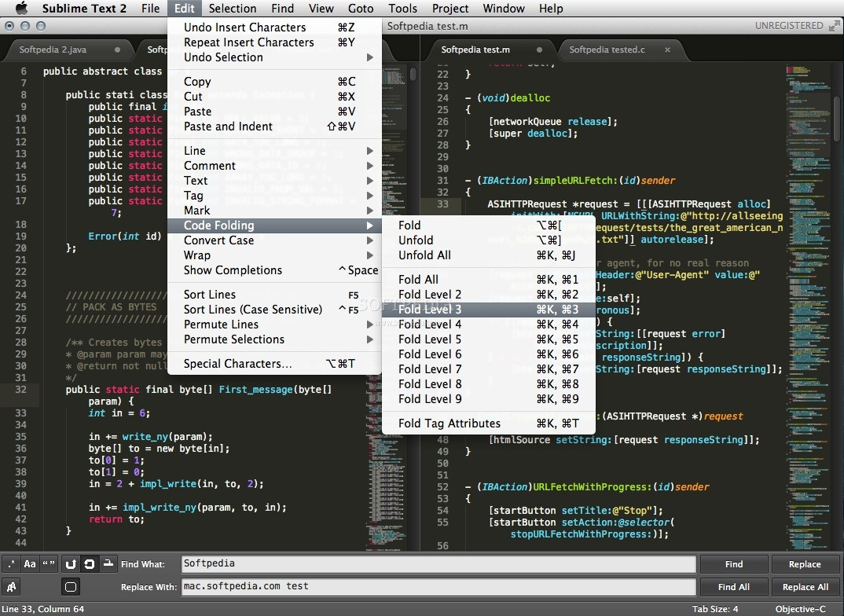Click the reverse direction search icon
844x616 pixels.
tap(71, 563)
